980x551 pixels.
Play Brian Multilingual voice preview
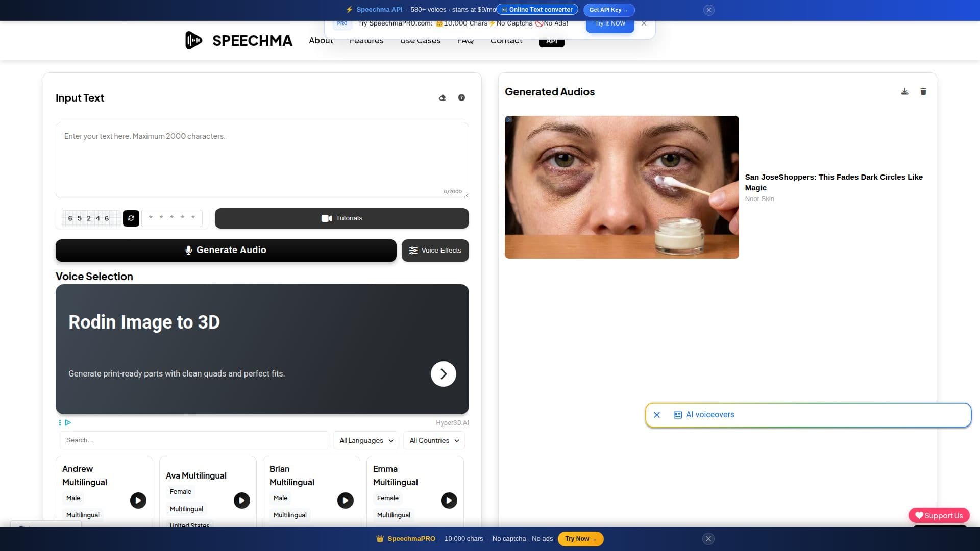pyautogui.click(x=346, y=500)
